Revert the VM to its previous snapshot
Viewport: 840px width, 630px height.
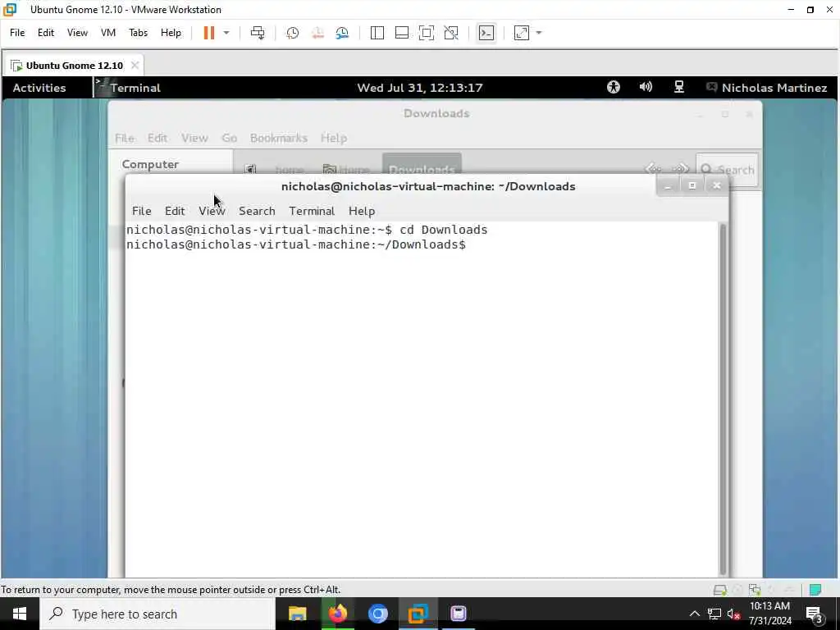[317, 33]
